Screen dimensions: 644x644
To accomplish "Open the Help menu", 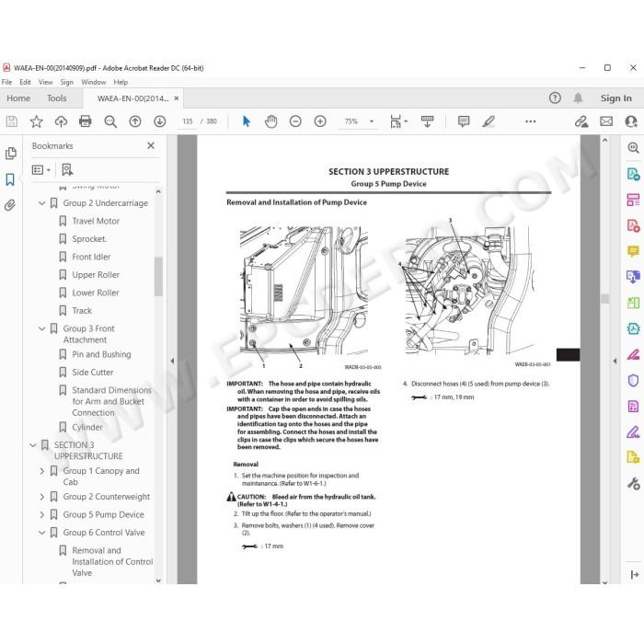I will tap(121, 82).
